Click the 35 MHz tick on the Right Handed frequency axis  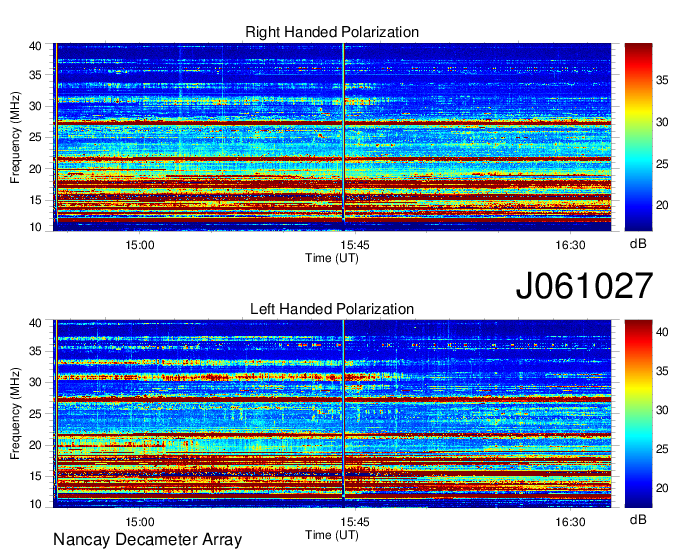coord(35,75)
